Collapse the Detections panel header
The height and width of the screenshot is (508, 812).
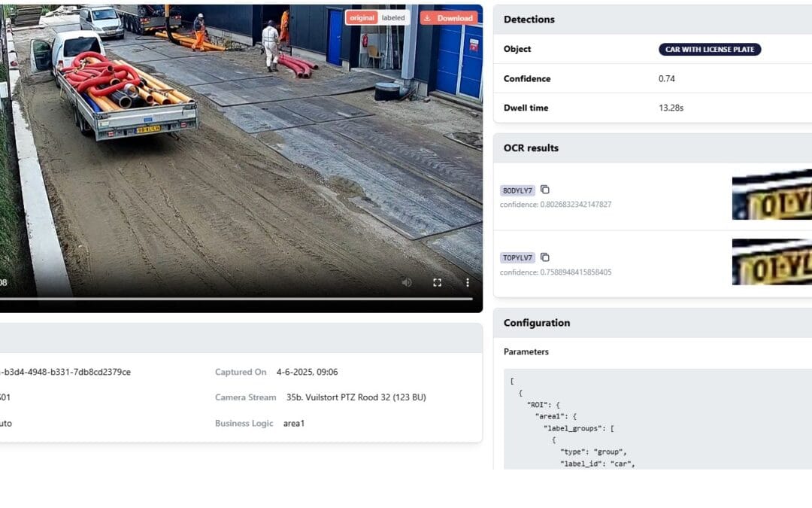tap(653, 20)
